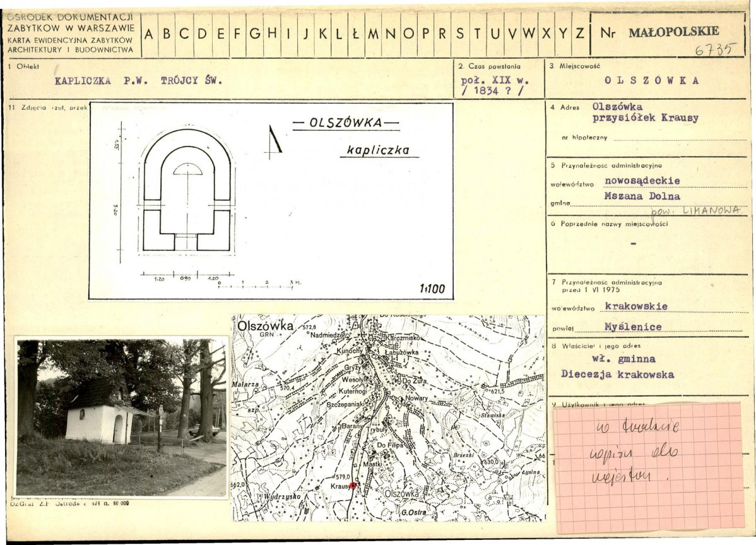This screenshot has height=545, width=756.
Task: Select the heading 6 Poprzednie nazwy miejscowości
Action: [609, 224]
